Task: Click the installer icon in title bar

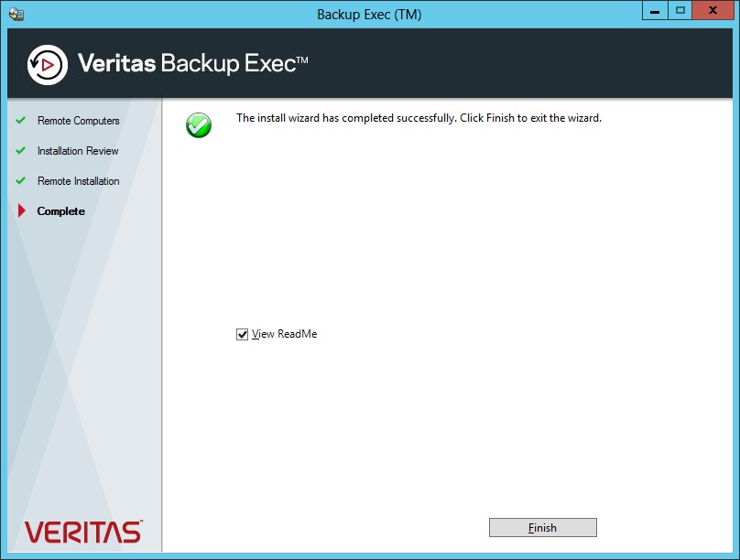Action: [16, 14]
